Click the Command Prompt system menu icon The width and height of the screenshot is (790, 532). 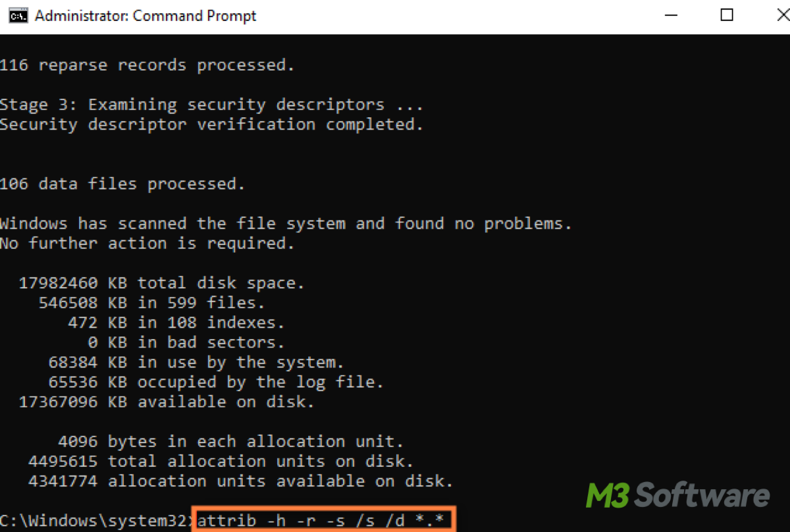[x=18, y=16]
